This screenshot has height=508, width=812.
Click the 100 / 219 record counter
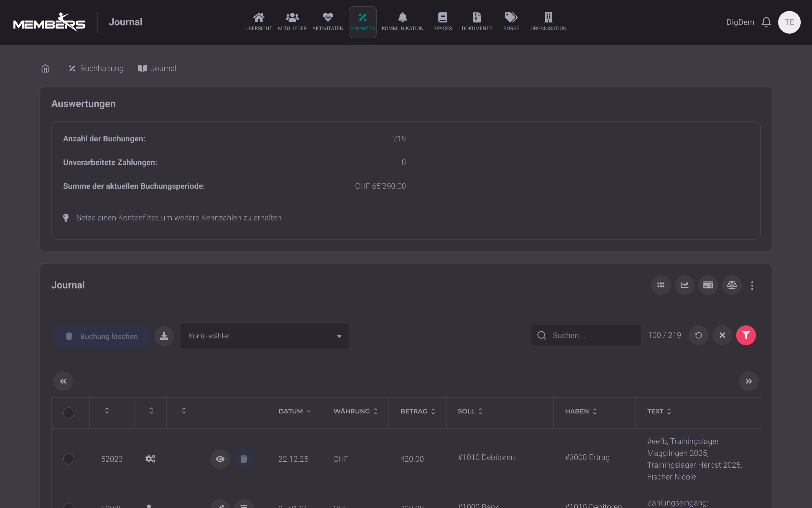point(664,335)
